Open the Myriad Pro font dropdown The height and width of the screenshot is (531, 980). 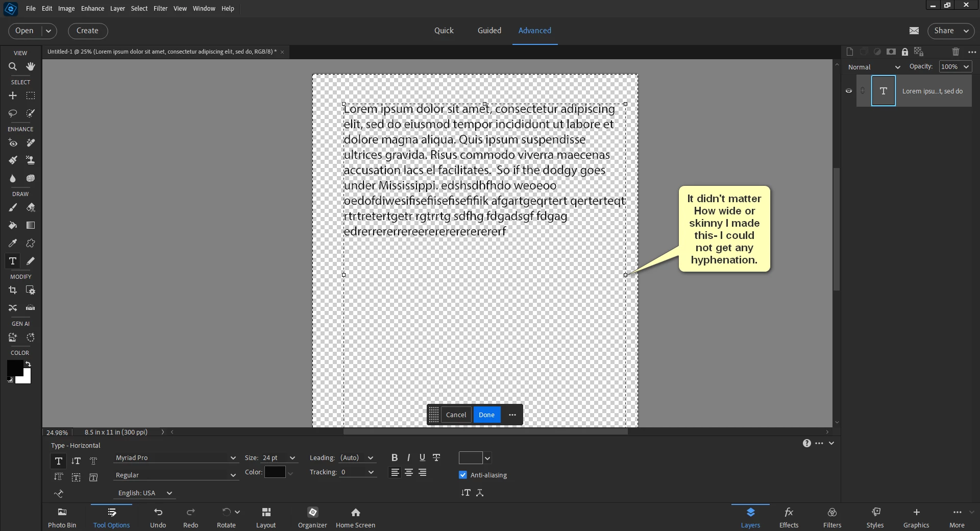coord(176,457)
